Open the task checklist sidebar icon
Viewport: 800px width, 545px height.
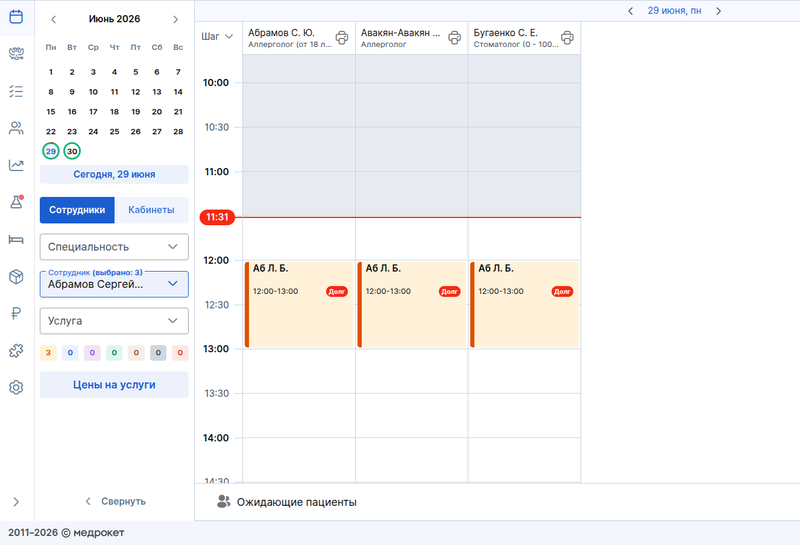click(x=16, y=91)
